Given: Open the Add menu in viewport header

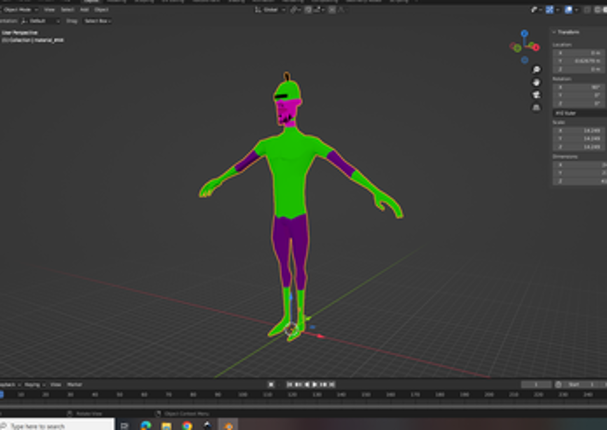Looking at the screenshot, I should point(84,10).
